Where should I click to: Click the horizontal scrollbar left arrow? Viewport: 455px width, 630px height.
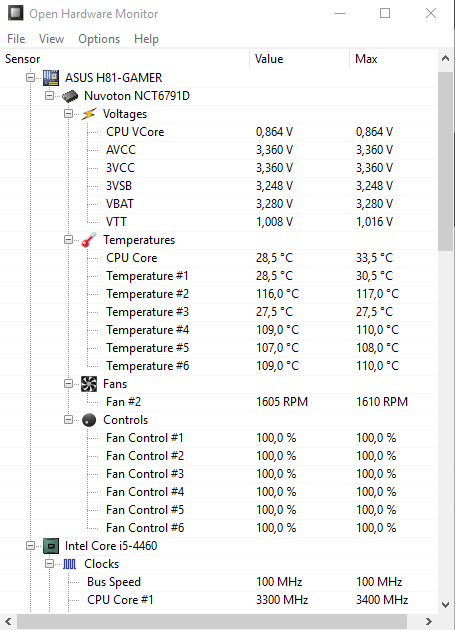click(8, 621)
